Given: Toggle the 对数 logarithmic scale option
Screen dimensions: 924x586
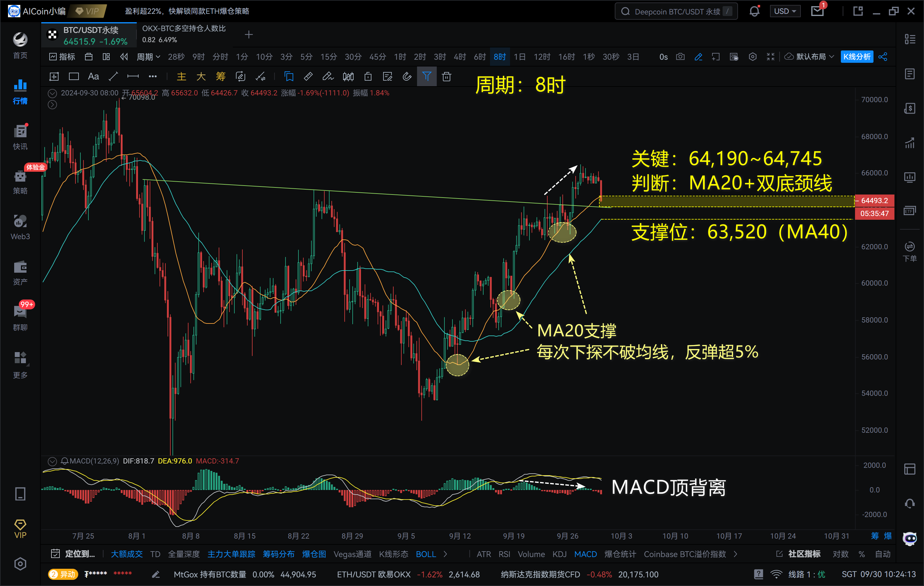Looking at the screenshot, I should click(x=840, y=554).
